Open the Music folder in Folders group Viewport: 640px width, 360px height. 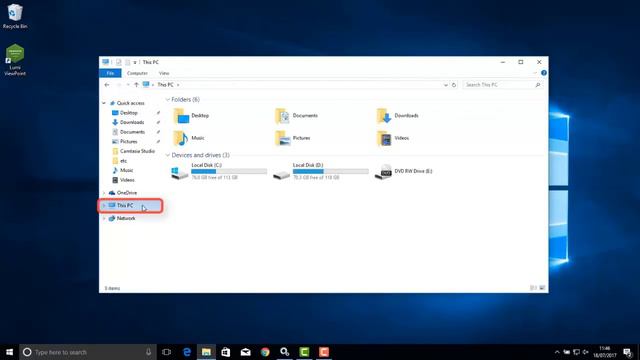click(189, 138)
